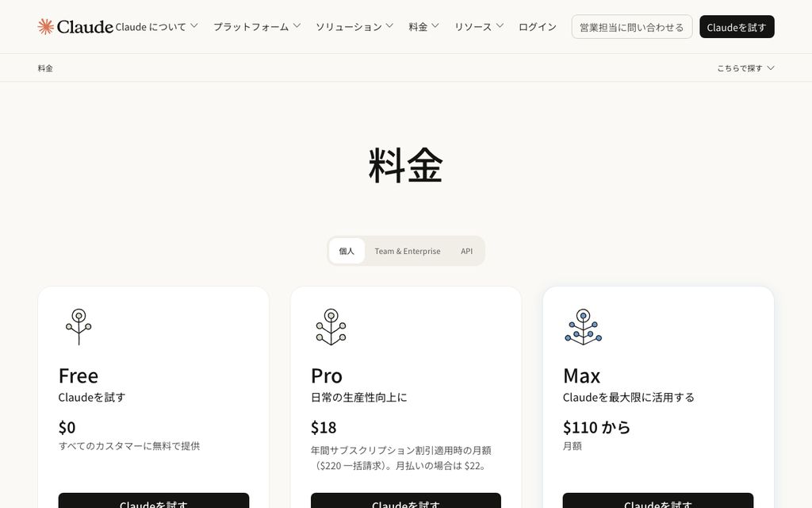Click the Free plan 'Claudeを試す' button
Viewport: 812px width, 508px height.
pyautogui.click(x=154, y=501)
